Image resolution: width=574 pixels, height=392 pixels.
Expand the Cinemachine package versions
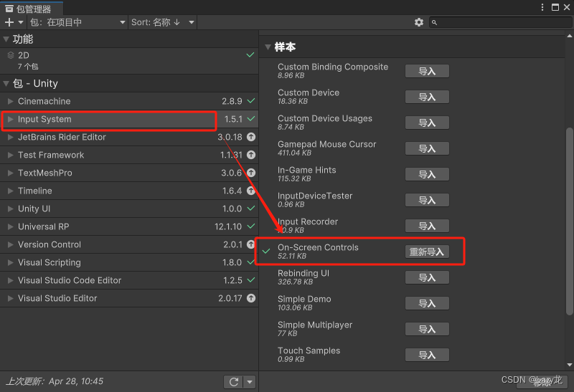tap(11, 101)
